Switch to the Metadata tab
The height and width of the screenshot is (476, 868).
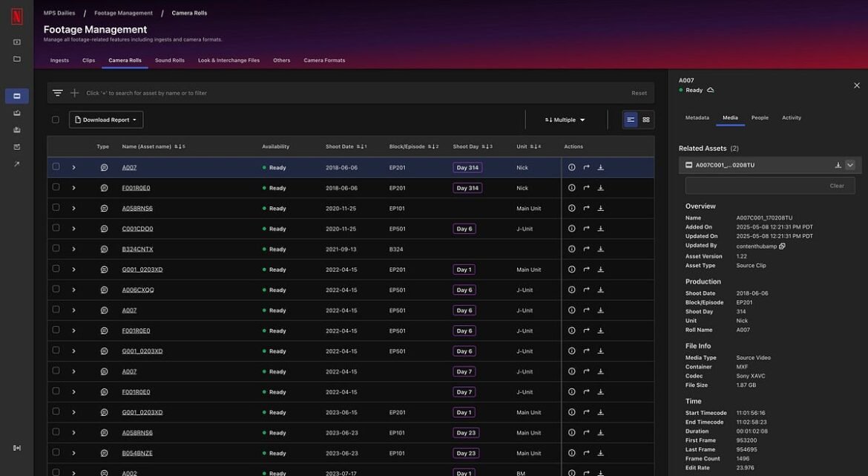click(698, 117)
